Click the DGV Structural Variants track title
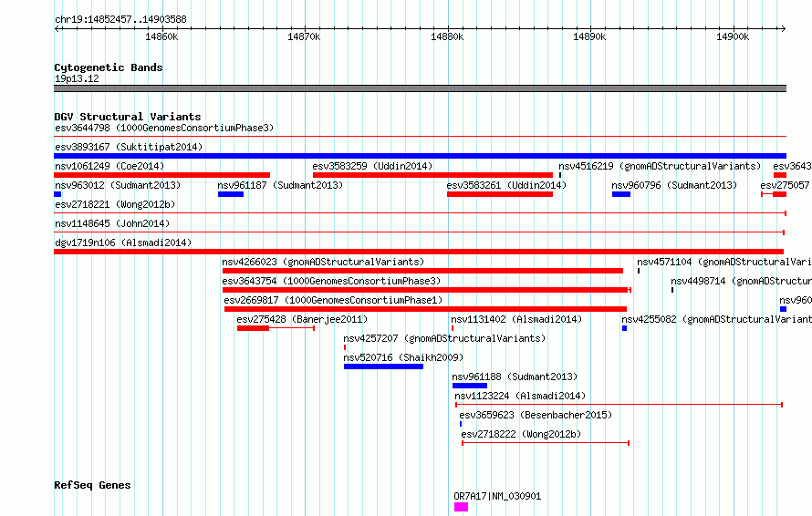Image resolution: width=812 pixels, height=516 pixels. 128,117
